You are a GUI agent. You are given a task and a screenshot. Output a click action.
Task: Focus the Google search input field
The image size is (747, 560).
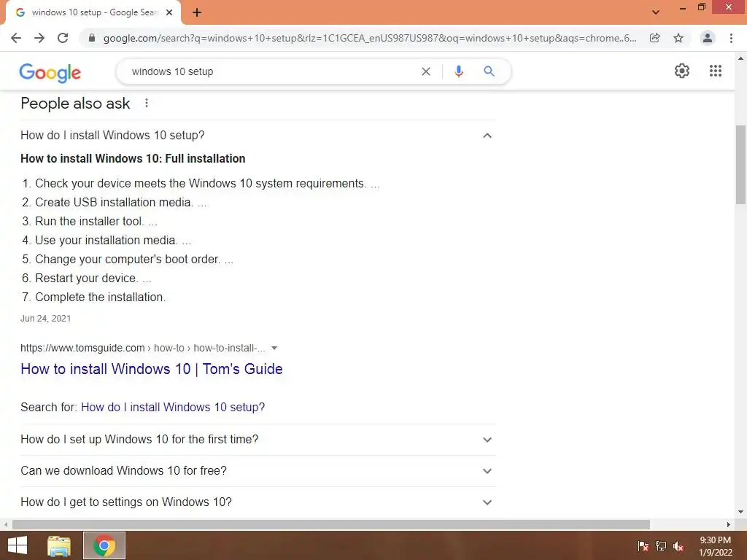point(271,71)
